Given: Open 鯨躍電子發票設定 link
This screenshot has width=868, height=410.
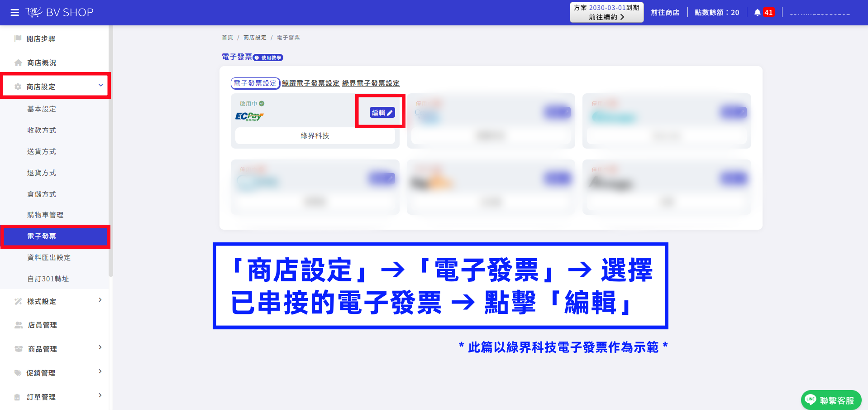Looking at the screenshot, I should 310,83.
